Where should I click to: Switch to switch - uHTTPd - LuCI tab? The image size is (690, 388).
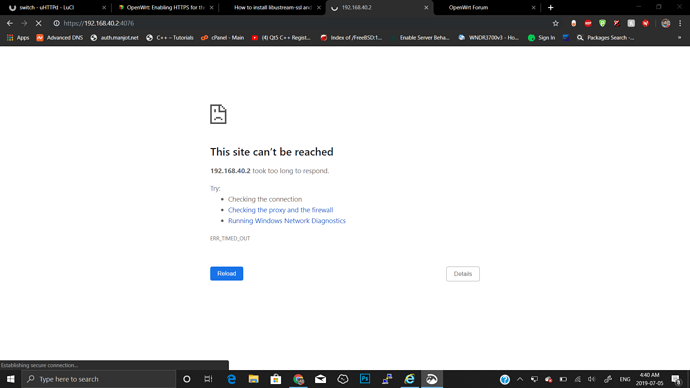coord(56,7)
